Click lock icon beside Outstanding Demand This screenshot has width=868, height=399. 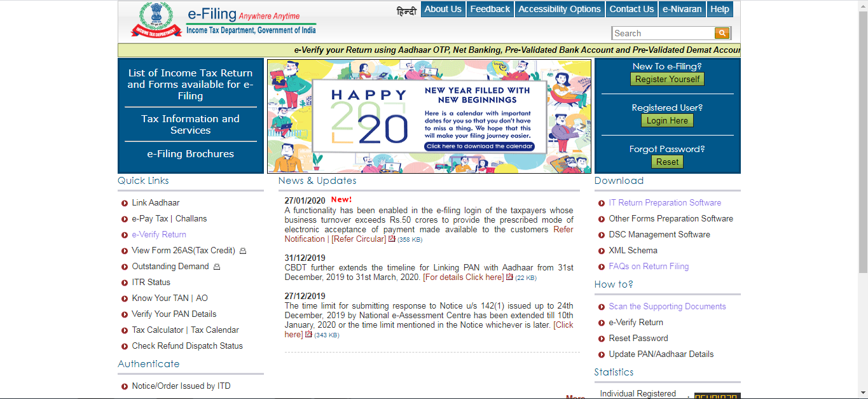point(217,267)
